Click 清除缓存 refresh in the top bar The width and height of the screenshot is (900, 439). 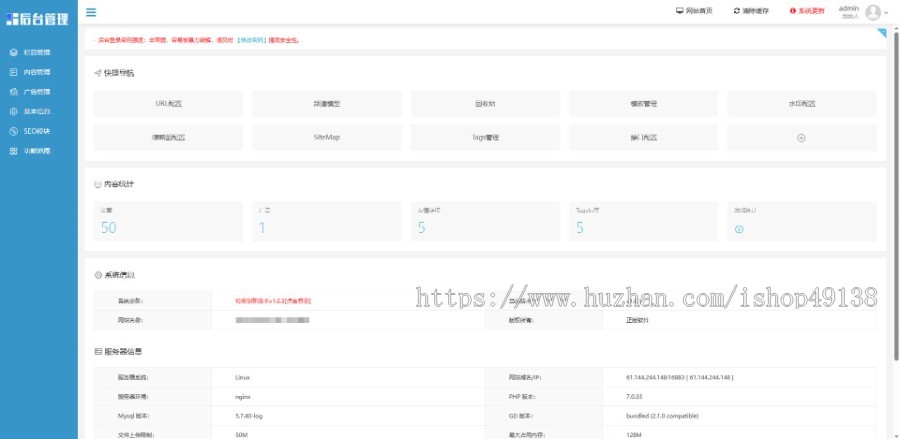(x=751, y=11)
